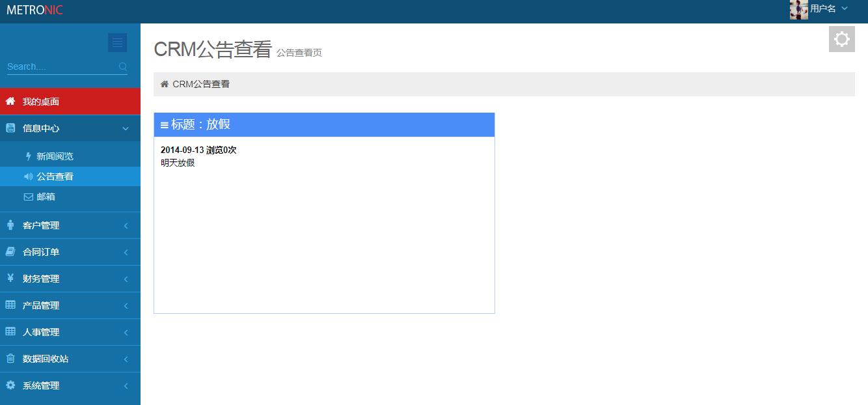Screen dimensions: 868x405
Task: Expand the 客户管理 section arrow
Action: tap(126, 226)
